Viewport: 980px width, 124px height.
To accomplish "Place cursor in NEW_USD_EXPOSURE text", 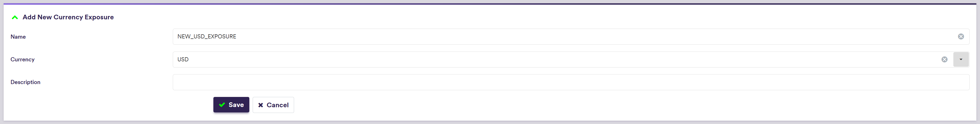I will 207,36.
